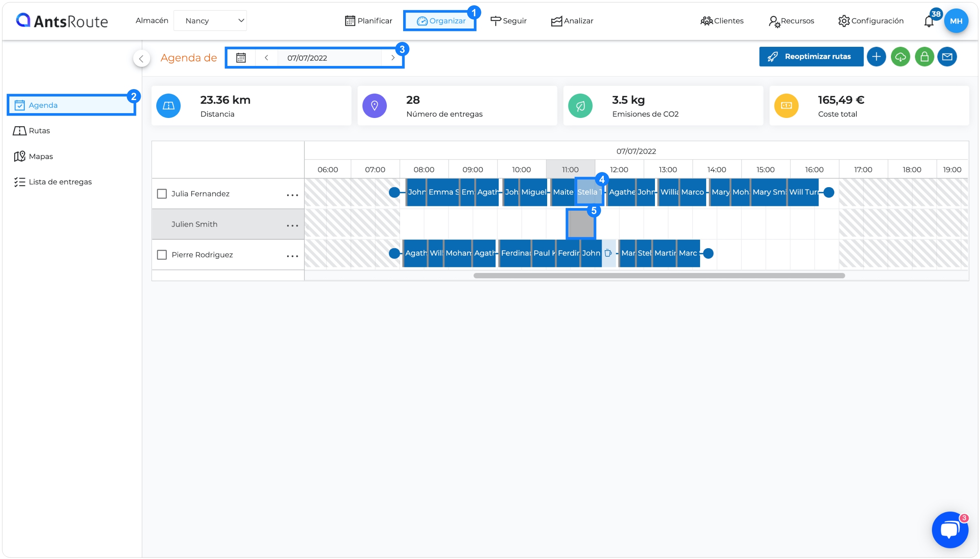Open the chat support bubble

pos(950,530)
